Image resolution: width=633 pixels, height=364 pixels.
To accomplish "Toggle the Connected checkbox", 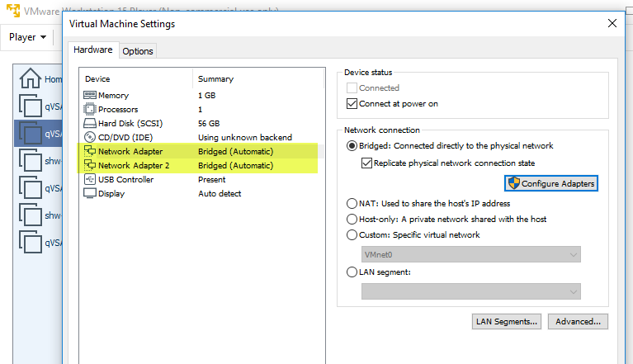I will [x=352, y=88].
